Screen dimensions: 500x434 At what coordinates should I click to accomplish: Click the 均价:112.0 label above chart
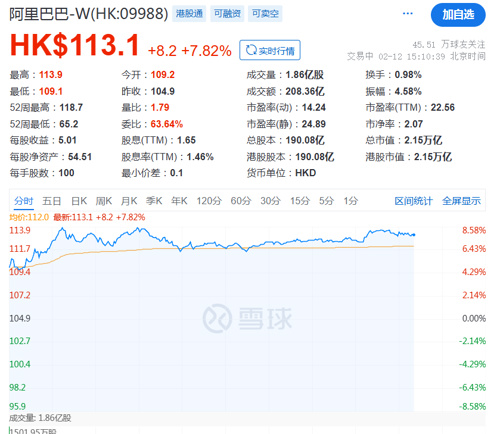pyautogui.click(x=29, y=218)
